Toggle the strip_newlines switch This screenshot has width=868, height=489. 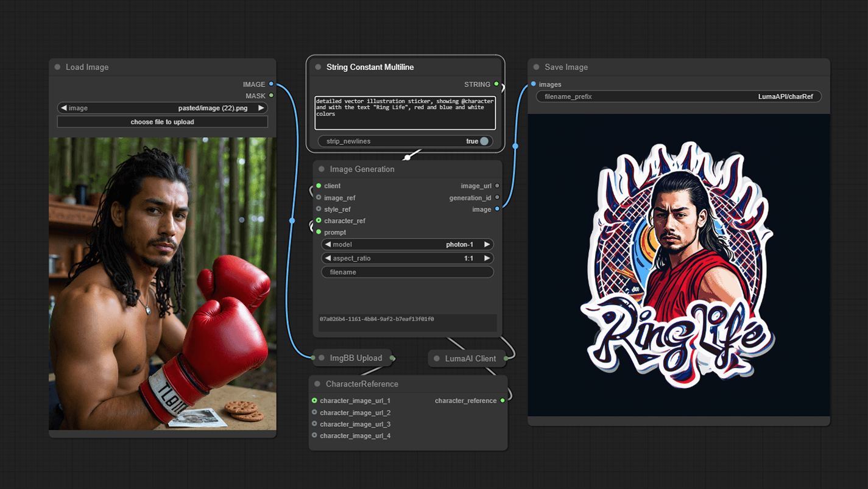[x=484, y=141]
